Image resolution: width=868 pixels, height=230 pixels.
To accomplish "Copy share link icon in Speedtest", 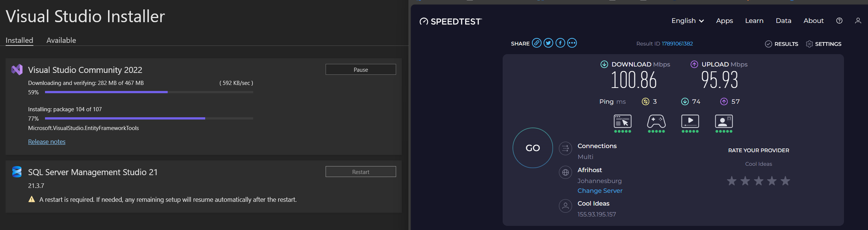I will [537, 43].
